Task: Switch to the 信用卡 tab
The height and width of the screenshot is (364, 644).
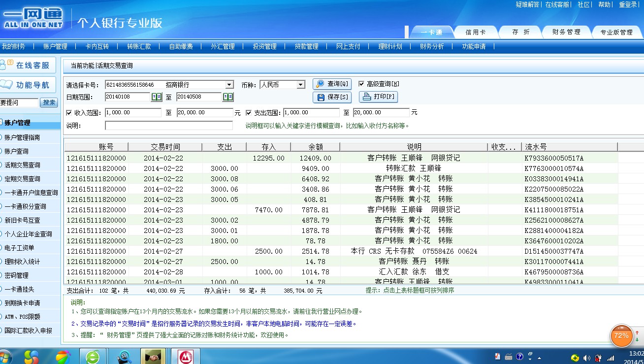Action: [476, 32]
